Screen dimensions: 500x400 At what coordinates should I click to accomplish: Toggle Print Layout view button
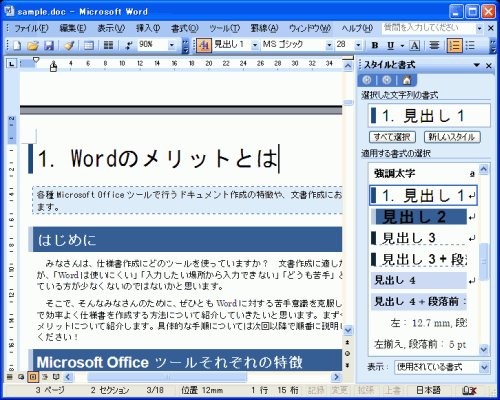pos(33,377)
